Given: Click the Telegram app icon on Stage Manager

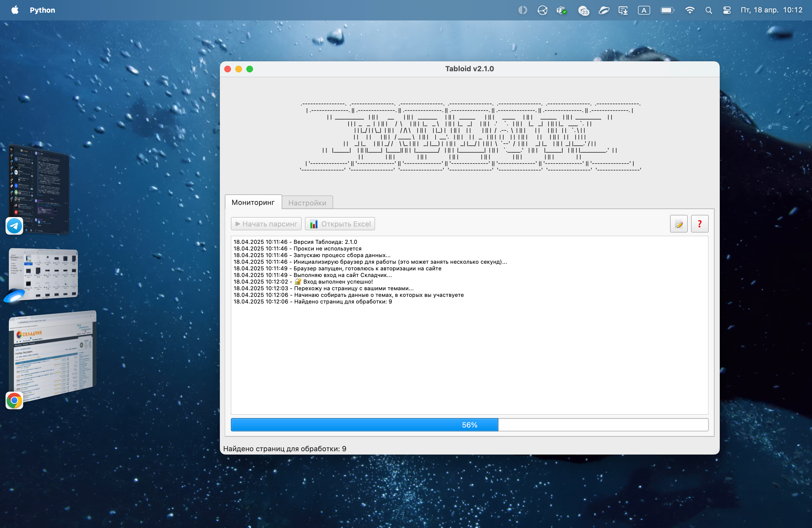Looking at the screenshot, I should [14, 226].
